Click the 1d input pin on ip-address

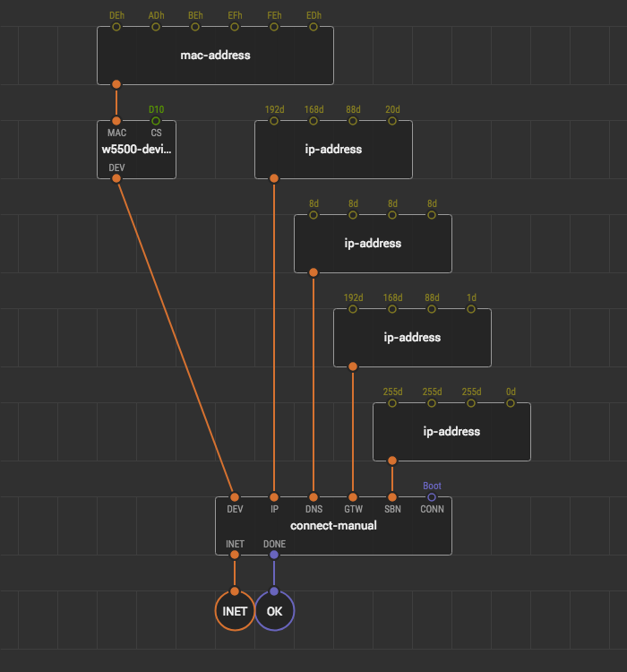point(471,309)
